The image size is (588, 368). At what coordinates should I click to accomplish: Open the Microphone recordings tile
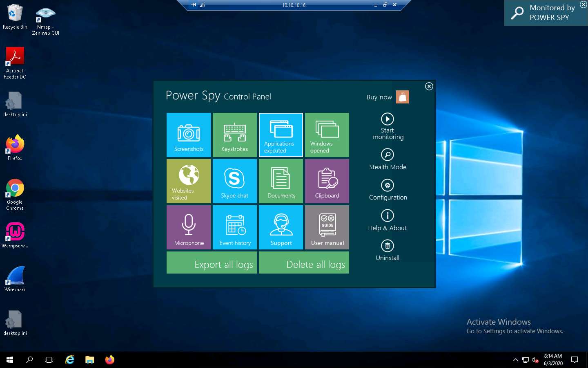pyautogui.click(x=189, y=227)
